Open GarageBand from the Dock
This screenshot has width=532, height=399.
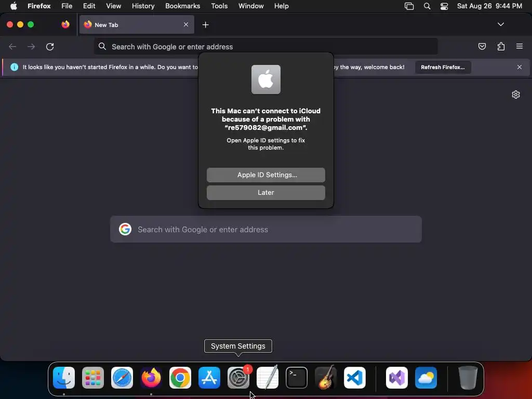pos(326,378)
